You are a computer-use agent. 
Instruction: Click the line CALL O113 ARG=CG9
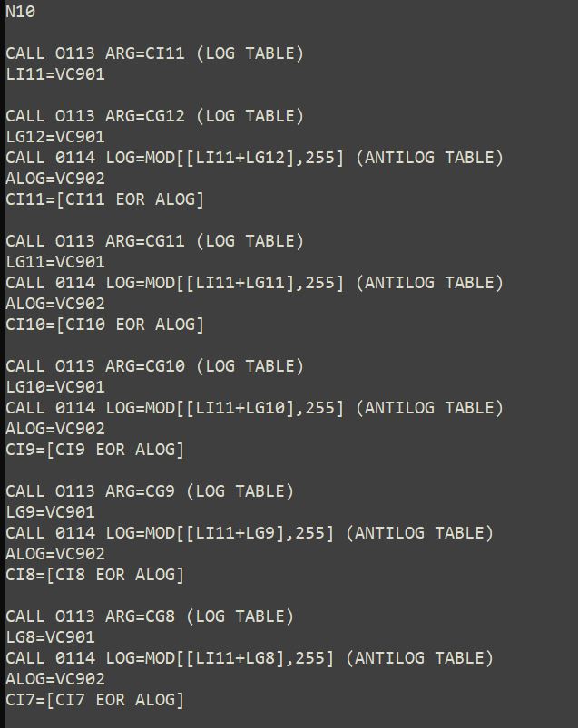[x=150, y=491]
